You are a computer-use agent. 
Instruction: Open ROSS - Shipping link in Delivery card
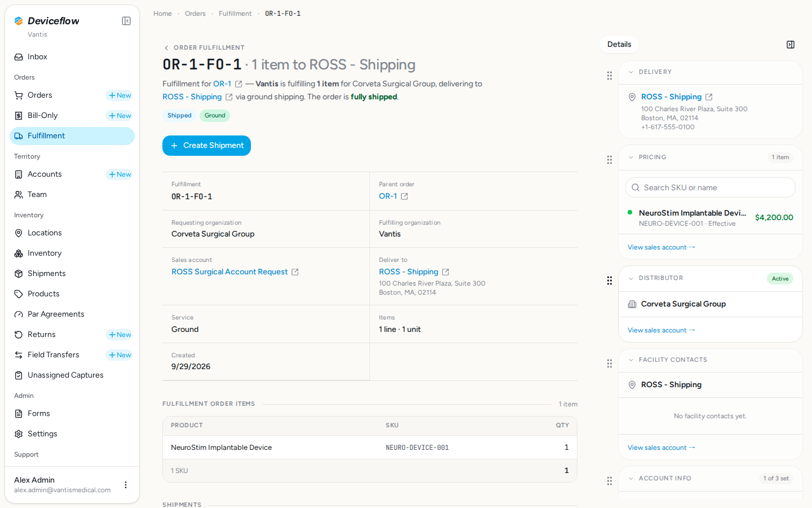pos(671,97)
